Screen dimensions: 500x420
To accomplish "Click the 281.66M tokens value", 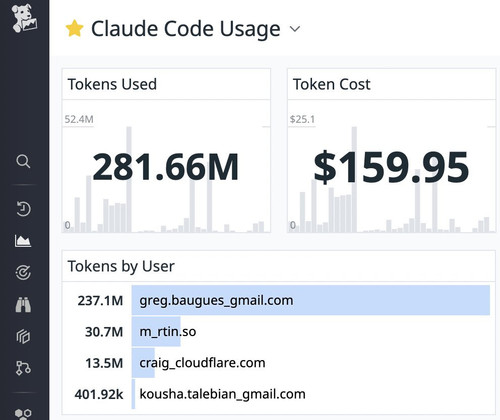I will click(x=166, y=167).
